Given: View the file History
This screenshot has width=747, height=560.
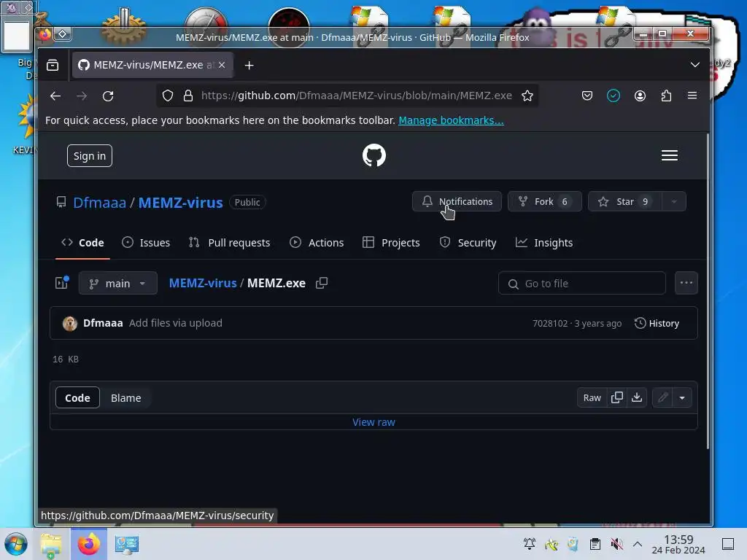Looking at the screenshot, I should (x=657, y=323).
